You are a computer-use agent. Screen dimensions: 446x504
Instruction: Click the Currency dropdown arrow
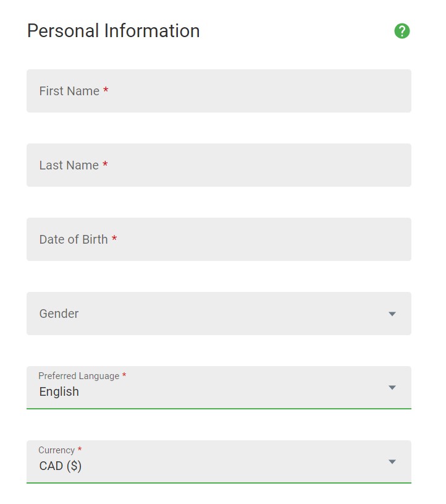click(x=392, y=462)
